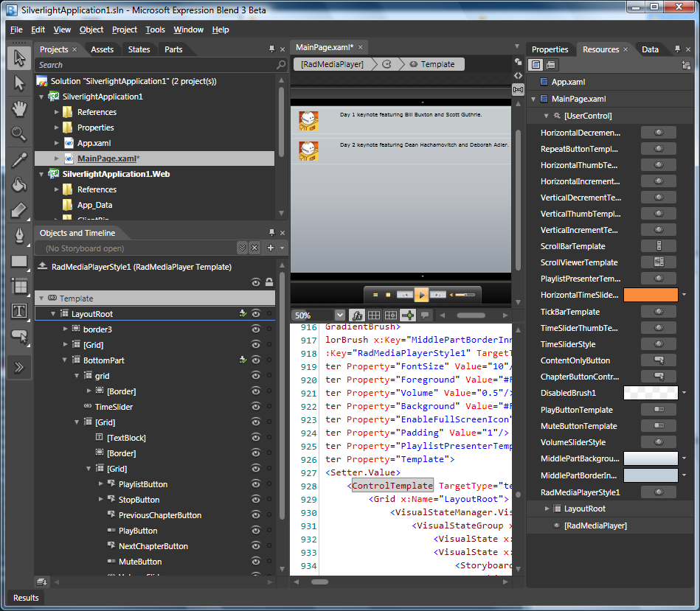
Task: Switch to the Assets tab
Action: [103, 49]
